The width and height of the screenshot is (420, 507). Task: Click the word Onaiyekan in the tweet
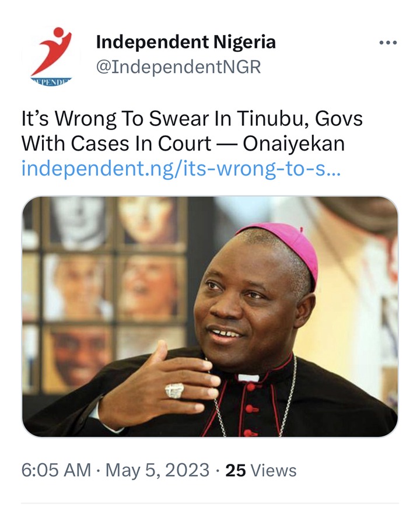[x=293, y=144]
